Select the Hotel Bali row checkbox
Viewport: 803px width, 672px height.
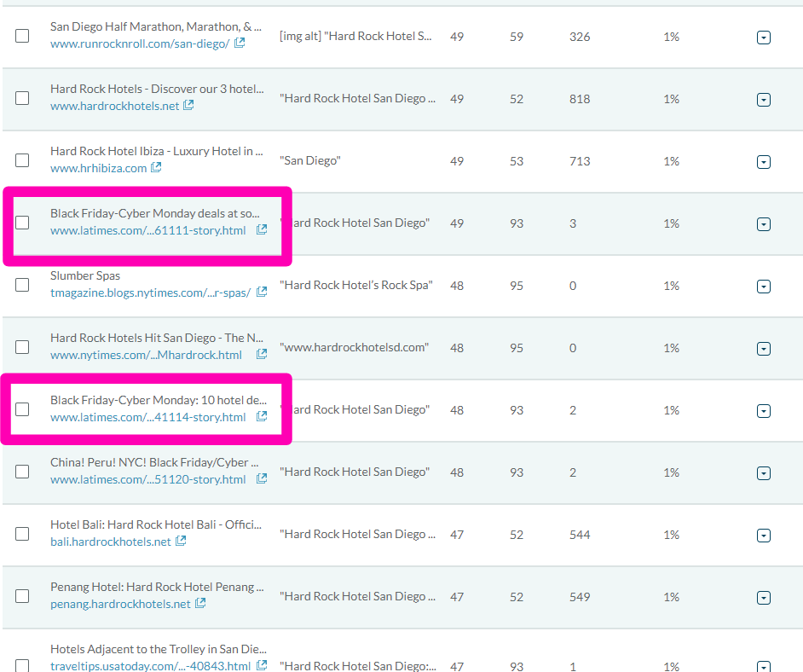[22, 534]
